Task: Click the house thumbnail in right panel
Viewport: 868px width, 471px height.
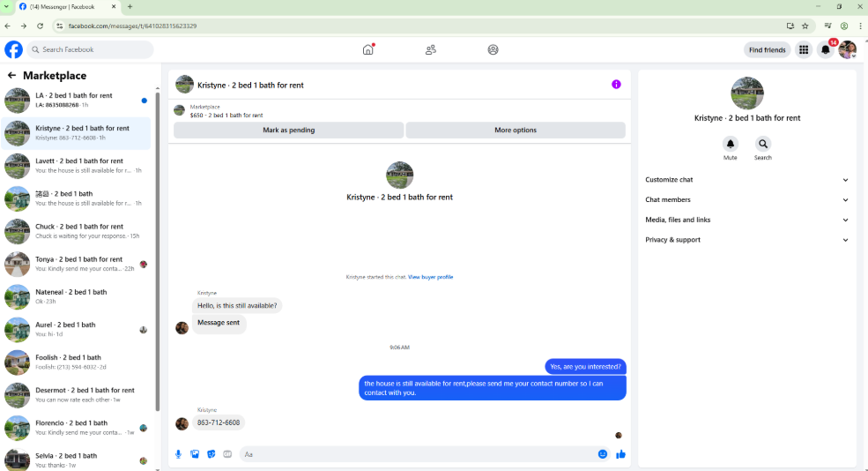Action: (x=746, y=93)
